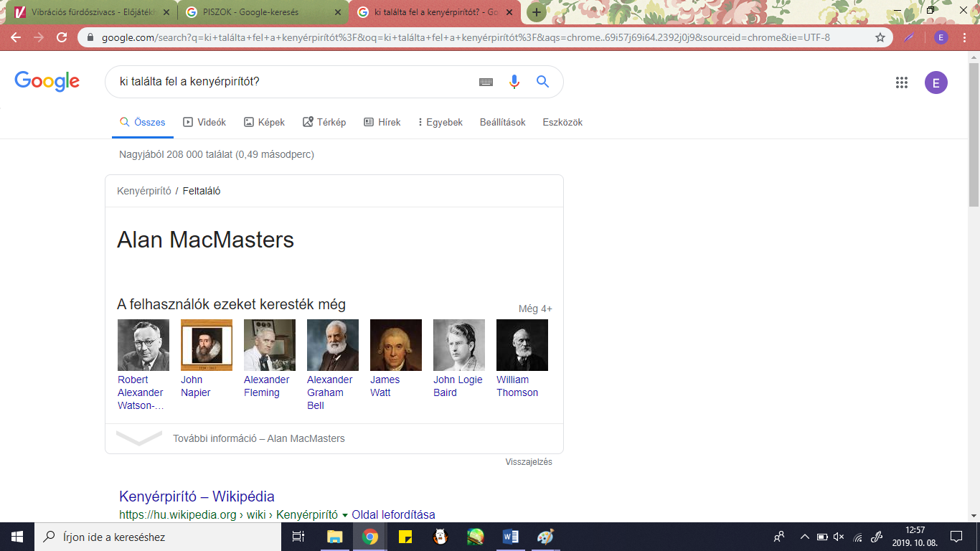
Task: Select the John Logie Baird portrait thumbnail
Action: [x=459, y=345]
